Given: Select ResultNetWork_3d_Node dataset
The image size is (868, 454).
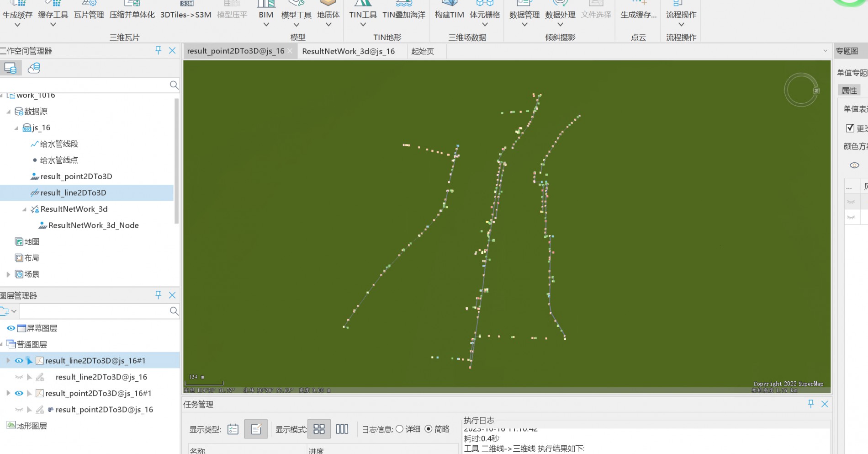Looking at the screenshot, I should 94,225.
